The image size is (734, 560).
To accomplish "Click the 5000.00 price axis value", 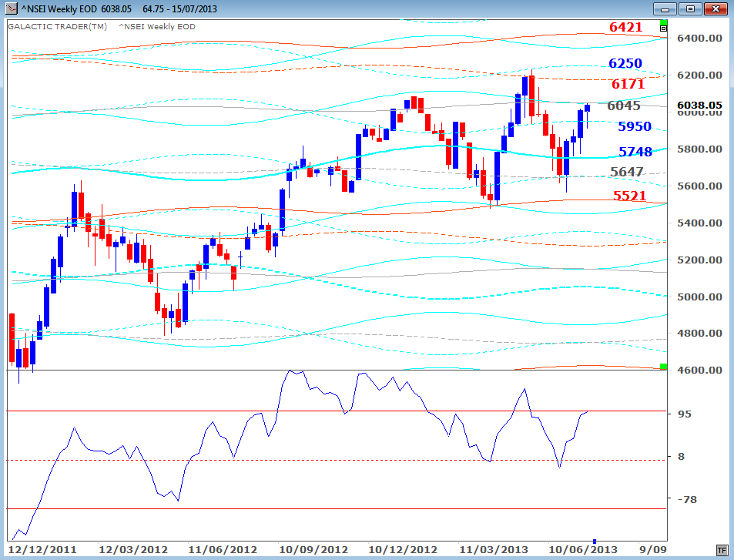I will tap(699, 297).
